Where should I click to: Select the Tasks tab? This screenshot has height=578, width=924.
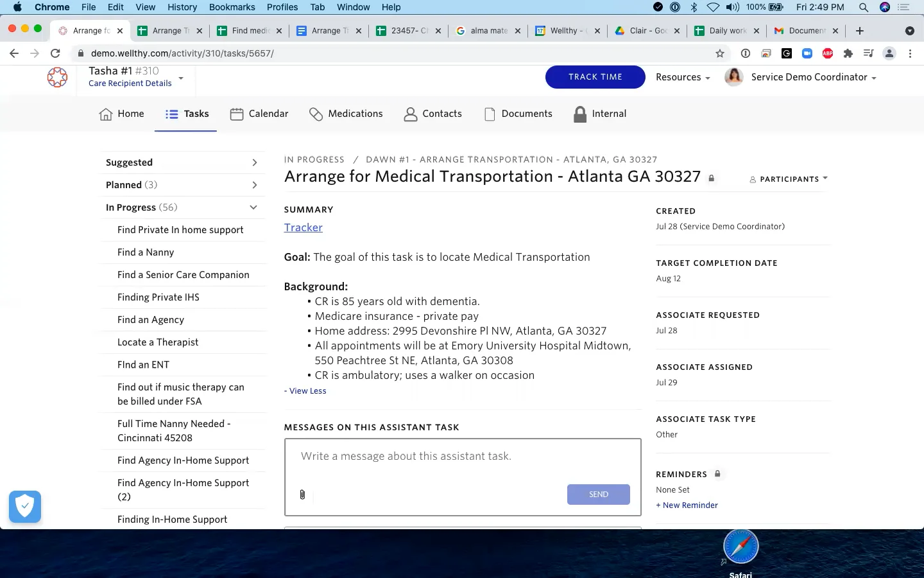[x=187, y=114]
